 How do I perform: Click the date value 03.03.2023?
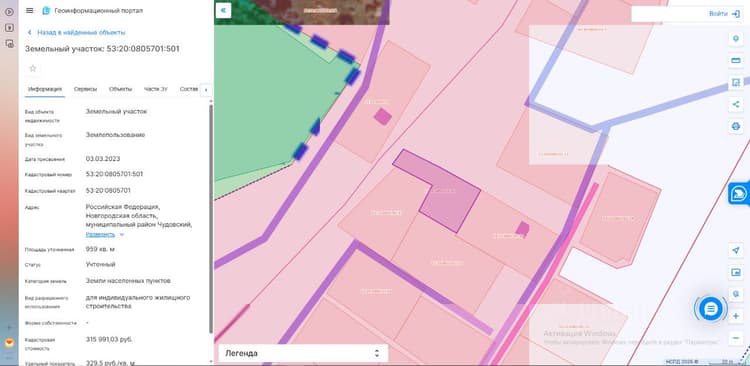103,158
